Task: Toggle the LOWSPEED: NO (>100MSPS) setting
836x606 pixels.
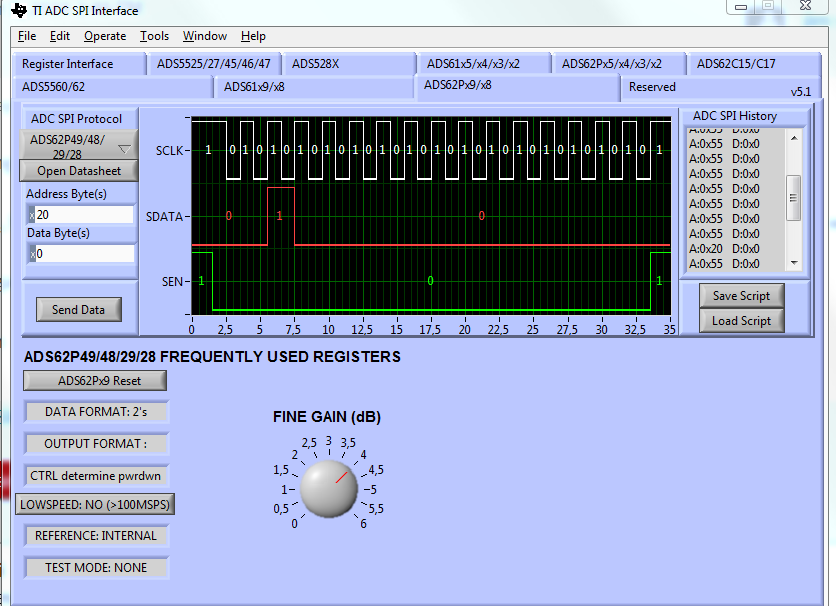Action: pyautogui.click(x=95, y=505)
